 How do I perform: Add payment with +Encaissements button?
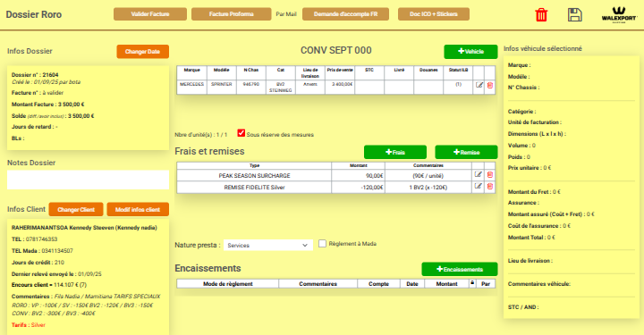[x=460, y=270]
